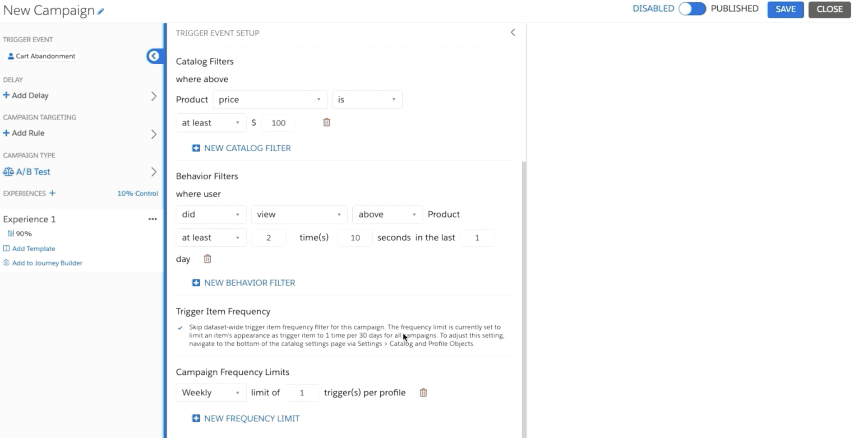
Task: Add a new experience with plus icon
Action: point(52,193)
